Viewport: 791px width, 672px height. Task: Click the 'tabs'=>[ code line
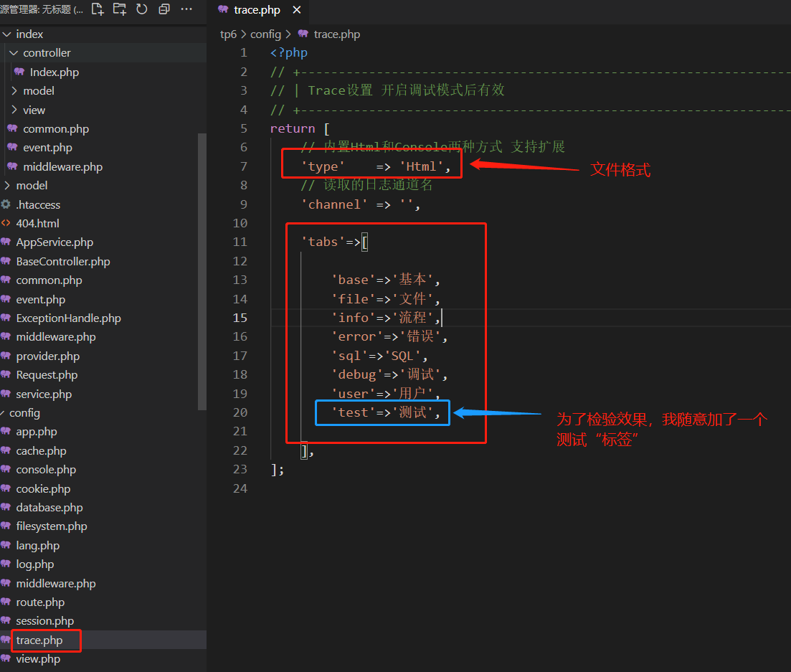(x=334, y=242)
